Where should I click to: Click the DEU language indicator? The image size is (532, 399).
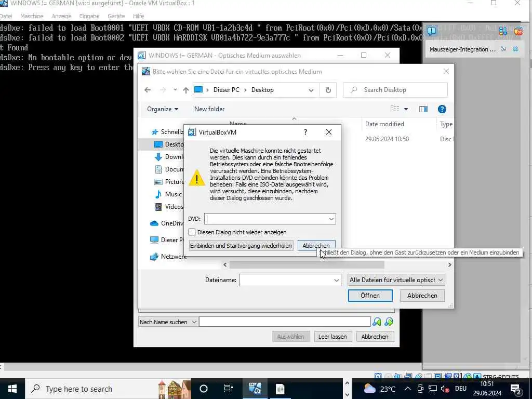coord(460,389)
